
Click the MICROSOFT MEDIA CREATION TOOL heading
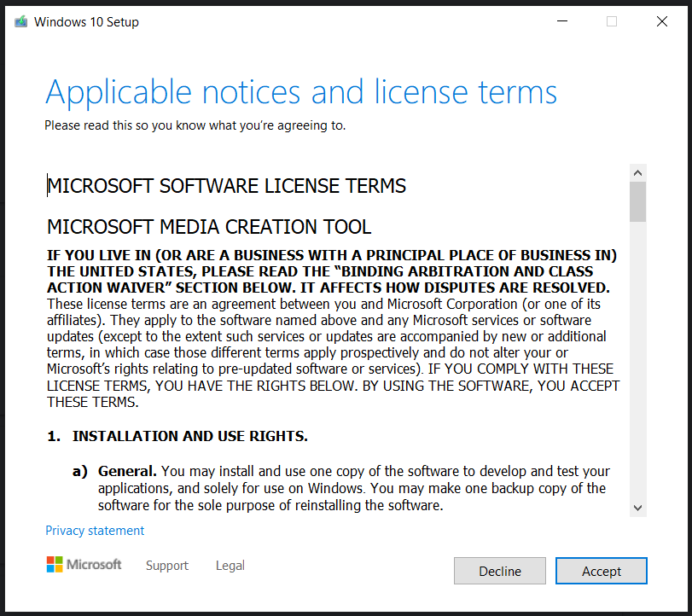pos(209,227)
